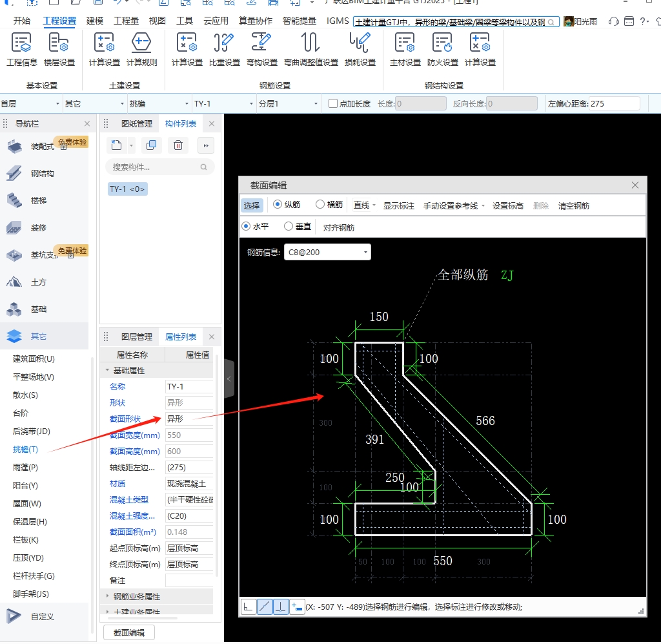Collapse 基础属性 group
661x644 pixels.
tap(107, 370)
